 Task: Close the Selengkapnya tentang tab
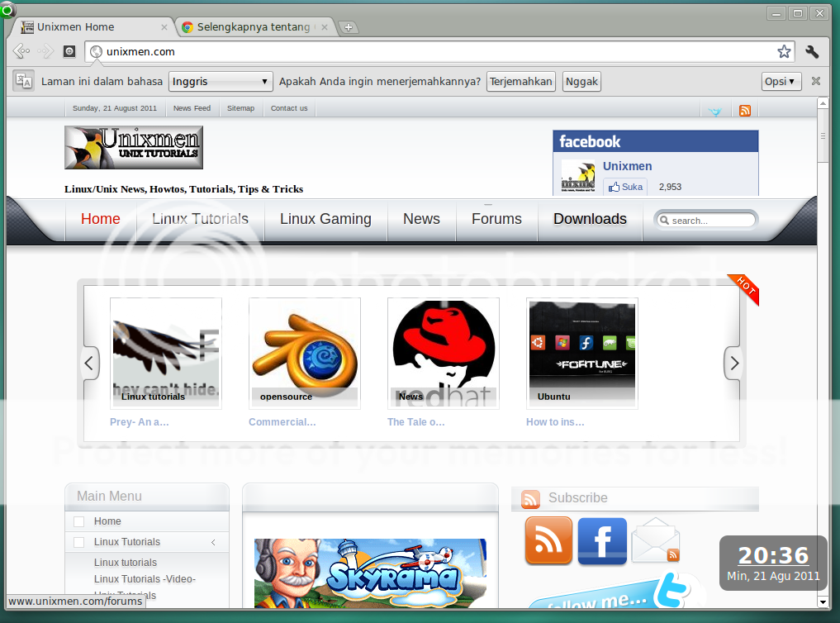click(x=324, y=27)
